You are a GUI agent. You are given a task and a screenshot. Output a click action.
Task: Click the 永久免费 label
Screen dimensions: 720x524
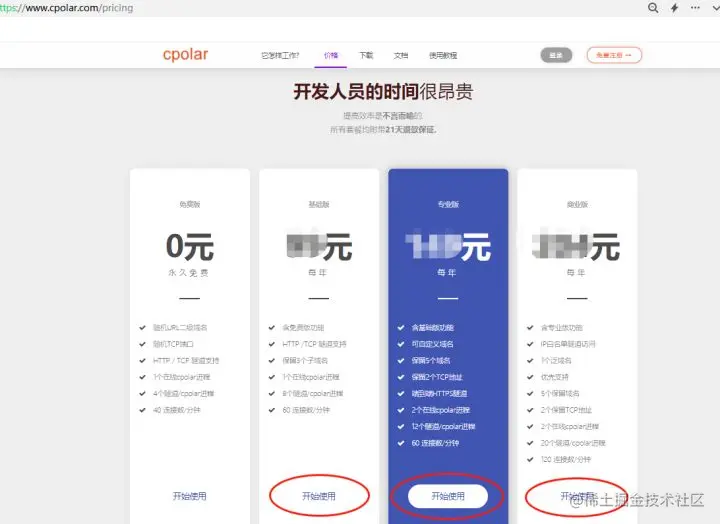coord(189,273)
